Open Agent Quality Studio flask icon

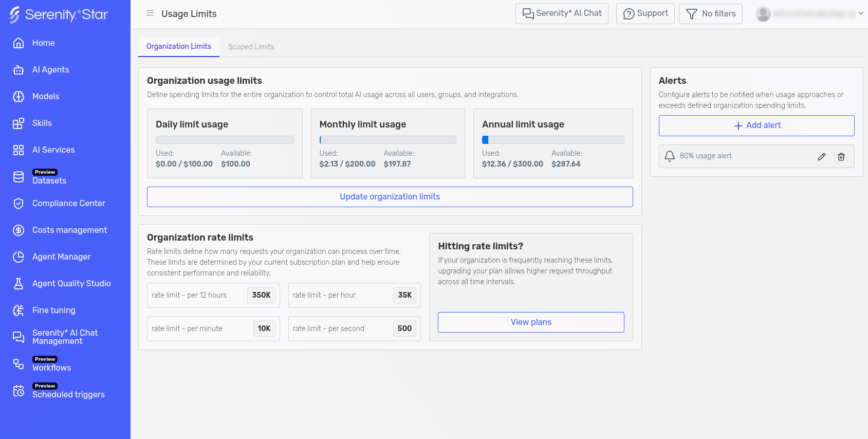pos(19,284)
